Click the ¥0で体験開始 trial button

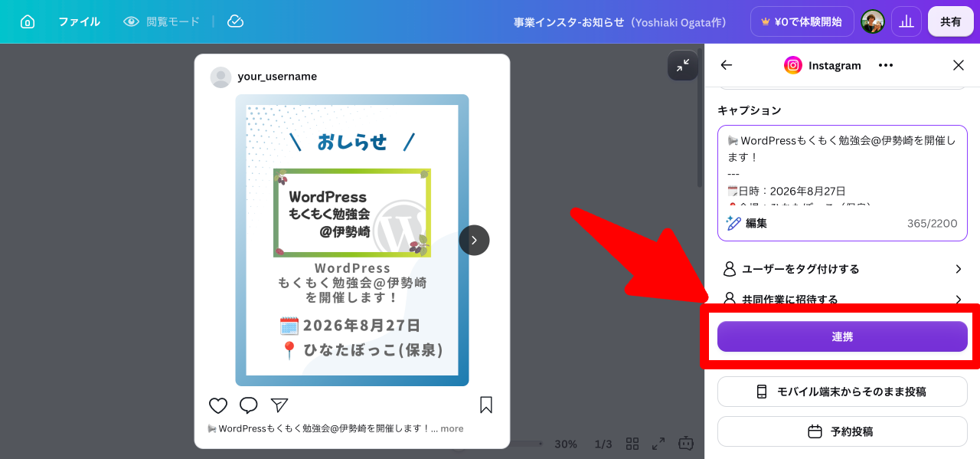coord(802,21)
